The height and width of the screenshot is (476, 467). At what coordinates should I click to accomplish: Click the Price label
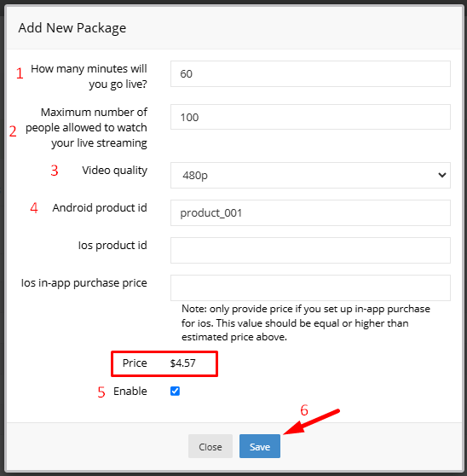point(135,363)
